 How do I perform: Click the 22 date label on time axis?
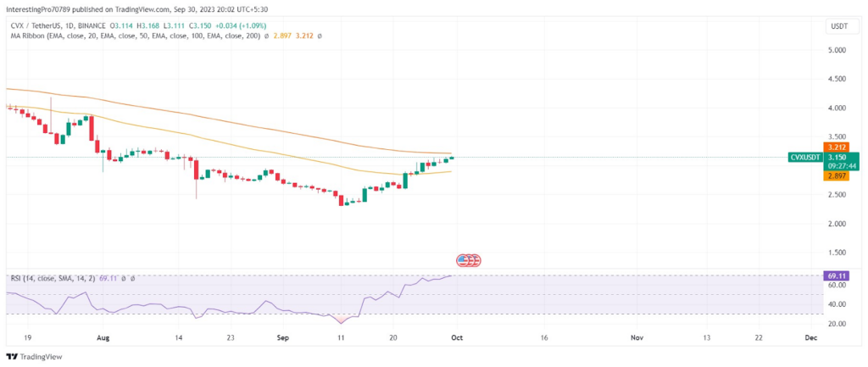point(759,337)
